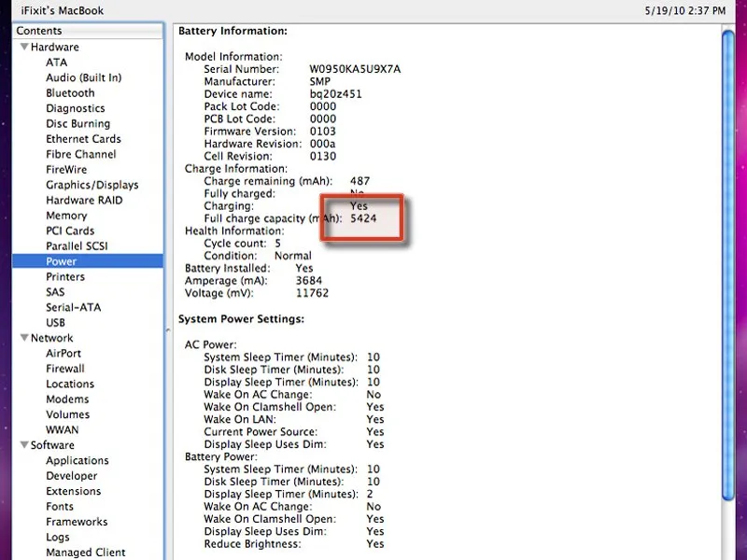Select the USB hardware item
This screenshot has width=747, height=560.
coord(56,323)
